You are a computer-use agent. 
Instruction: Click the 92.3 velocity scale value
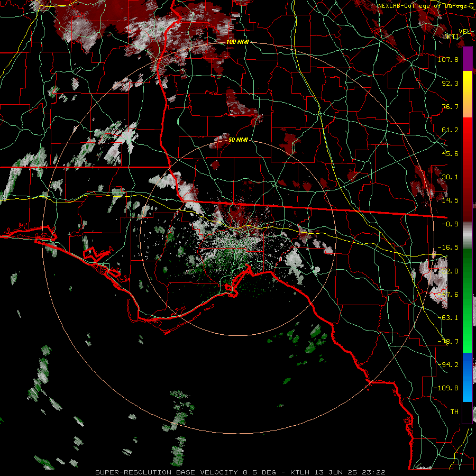[x=450, y=83]
